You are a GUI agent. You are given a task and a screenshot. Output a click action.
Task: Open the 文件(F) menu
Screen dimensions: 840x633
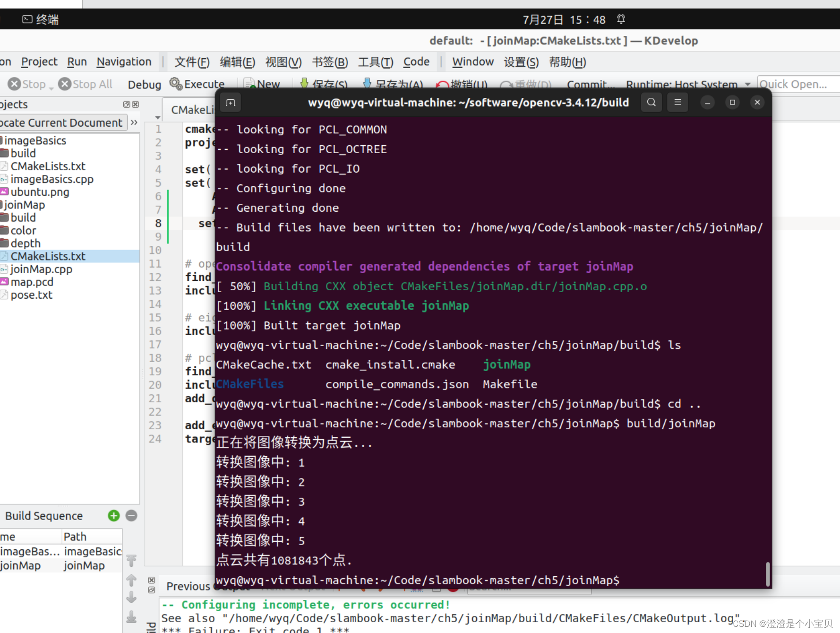coord(192,62)
